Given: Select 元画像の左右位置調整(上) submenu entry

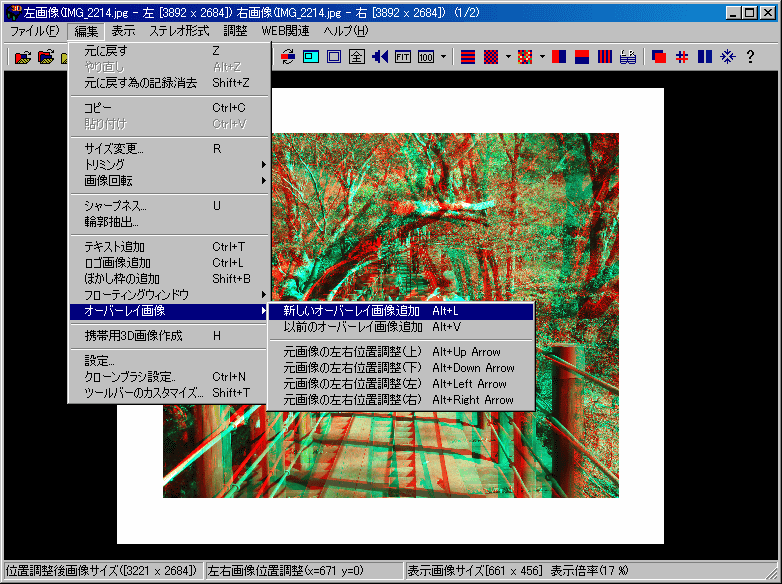Looking at the screenshot, I should tap(401, 352).
